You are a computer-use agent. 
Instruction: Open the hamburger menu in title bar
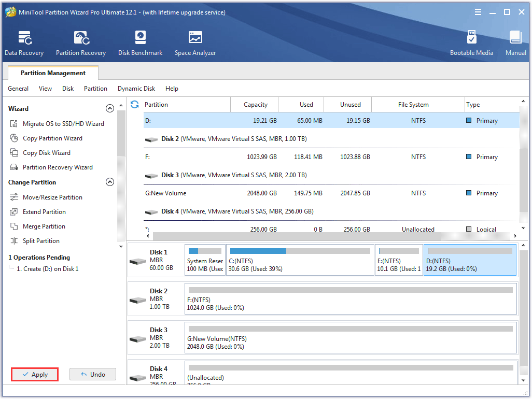coord(478,12)
